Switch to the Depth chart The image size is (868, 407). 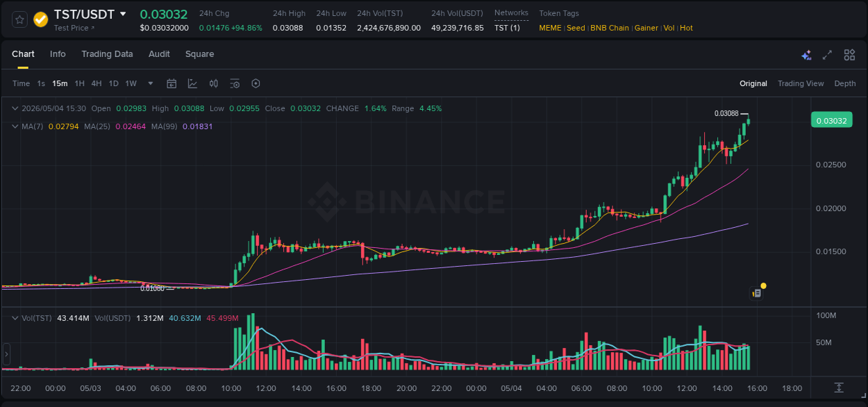coord(845,83)
